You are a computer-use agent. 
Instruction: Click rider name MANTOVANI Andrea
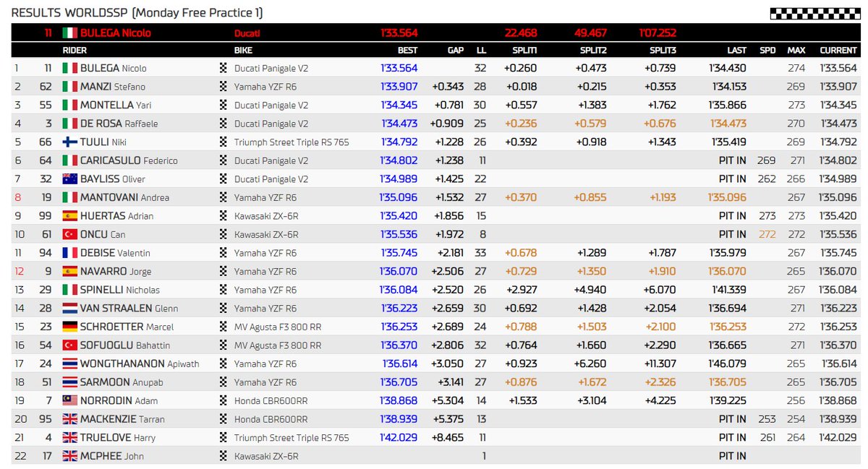tap(125, 197)
